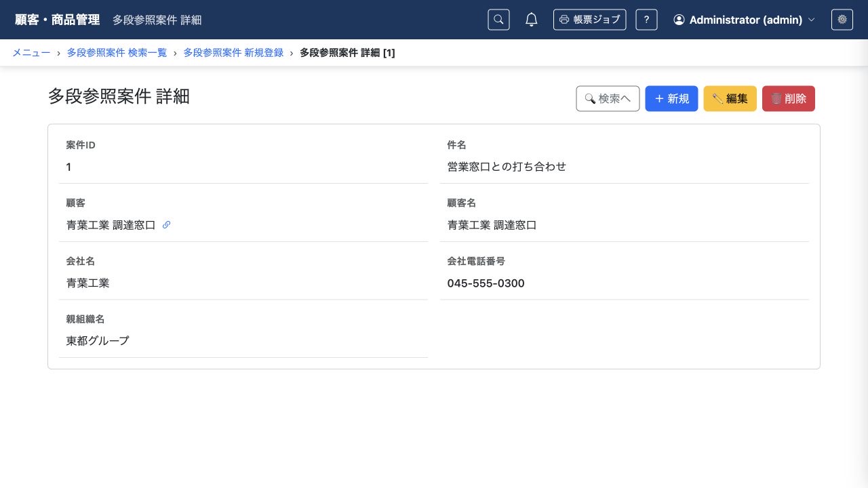Click the 顧客・商品管理 app title
This screenshot has width=868, height=488.
pyautogui.click(x=58, y=20)
